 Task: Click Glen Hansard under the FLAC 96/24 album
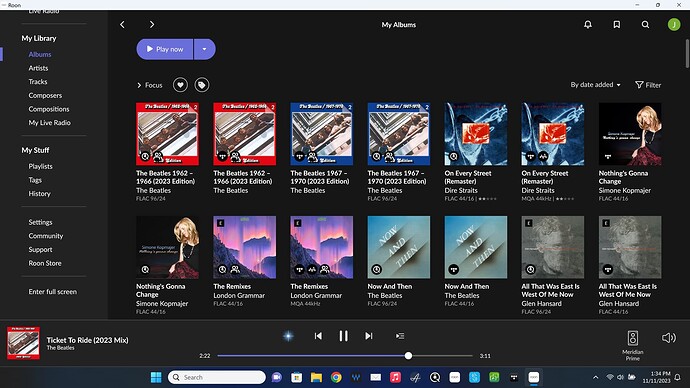pyautogui.click(x=541, y=304)
